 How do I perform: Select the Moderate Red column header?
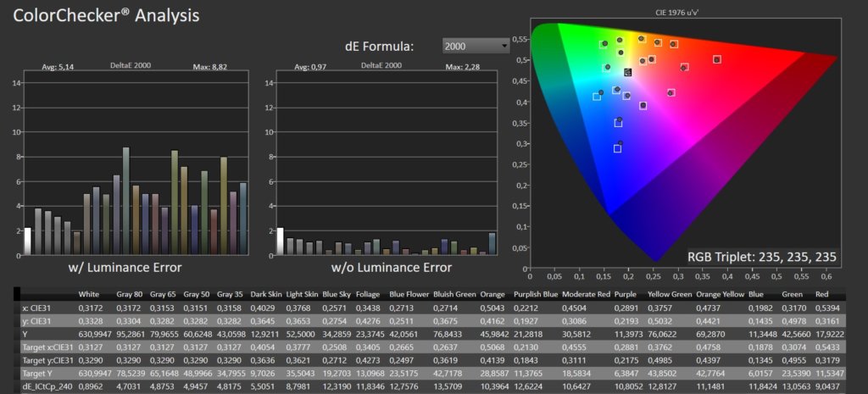pos(585,295)
